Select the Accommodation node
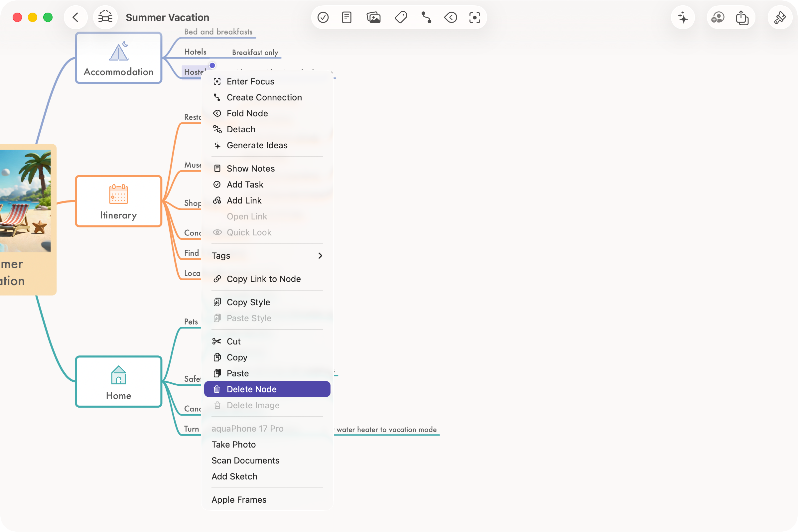Image resolution: width=798 pixels, height=532 pixels. (x=118, y=58)
